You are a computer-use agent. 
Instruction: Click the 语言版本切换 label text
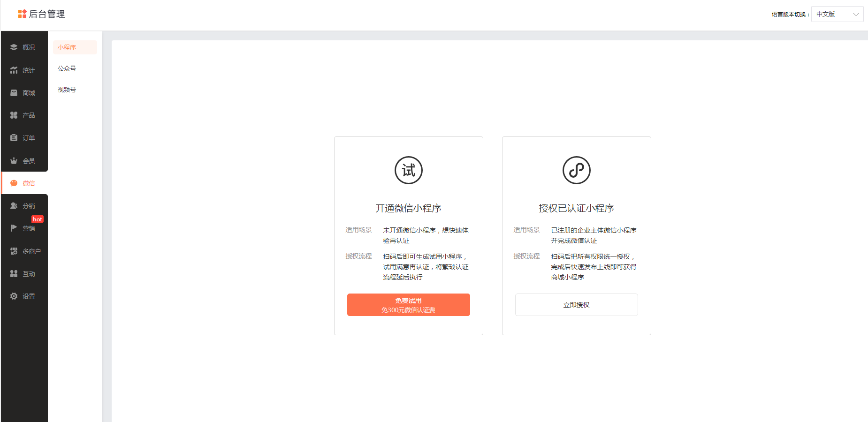(x=791, y=15)
